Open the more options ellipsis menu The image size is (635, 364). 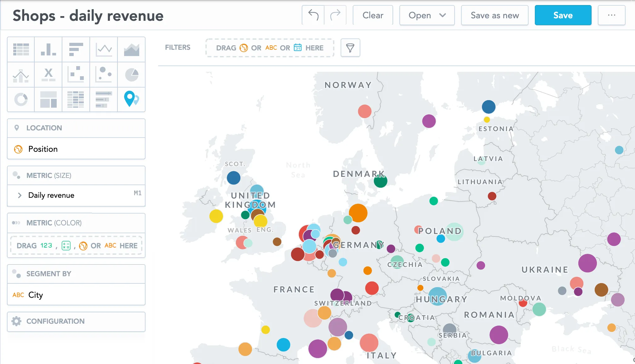pyautogui.click(x=611, y=15)
